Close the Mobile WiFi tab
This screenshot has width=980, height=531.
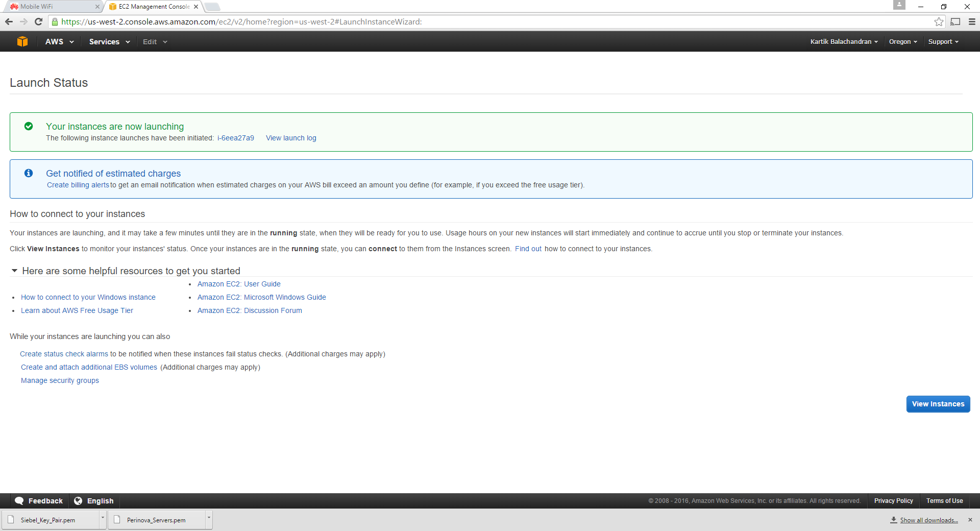(97, 7)
